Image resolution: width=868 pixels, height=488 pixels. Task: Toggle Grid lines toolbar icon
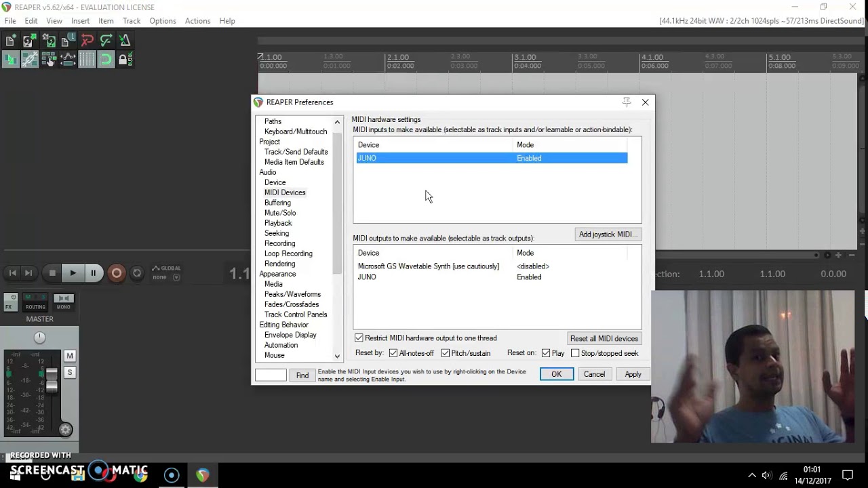coord(87,60)
